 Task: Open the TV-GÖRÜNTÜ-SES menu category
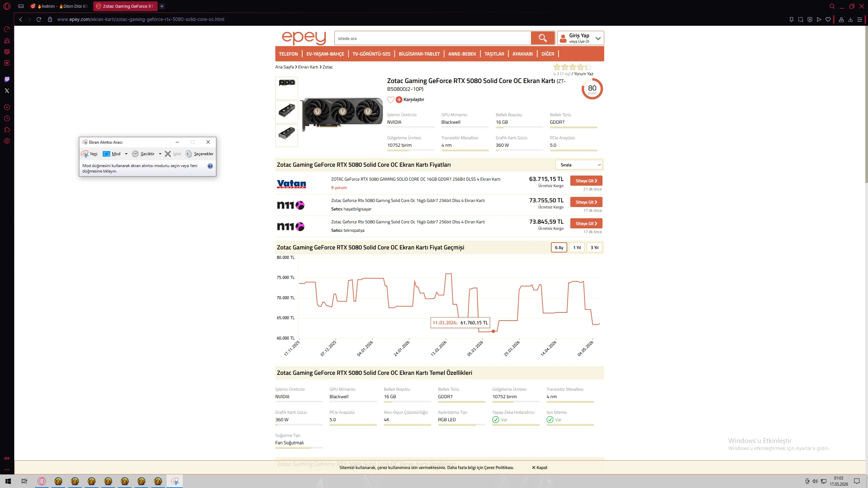point(371,54)
